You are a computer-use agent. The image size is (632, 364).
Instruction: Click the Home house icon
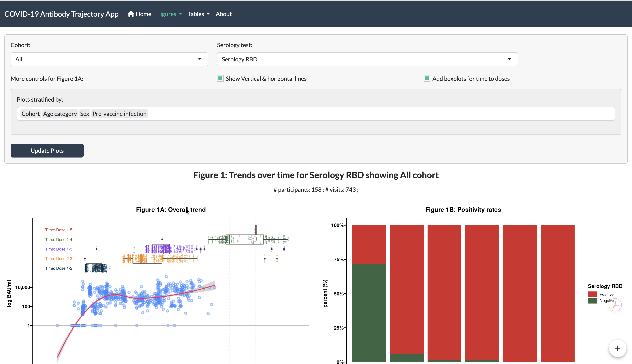(x=131, y=14)
